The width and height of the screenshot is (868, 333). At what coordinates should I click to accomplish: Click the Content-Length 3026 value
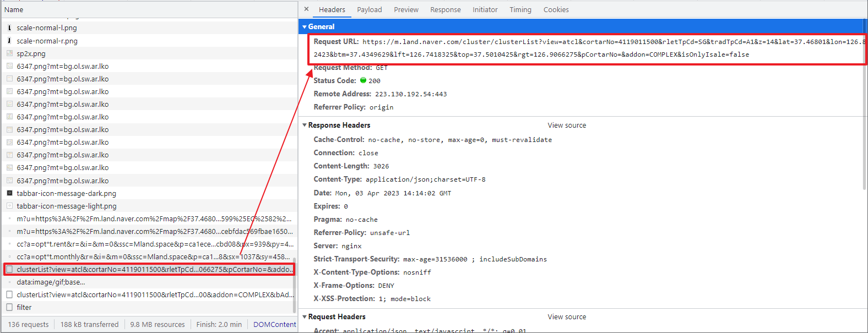[381, 166]
